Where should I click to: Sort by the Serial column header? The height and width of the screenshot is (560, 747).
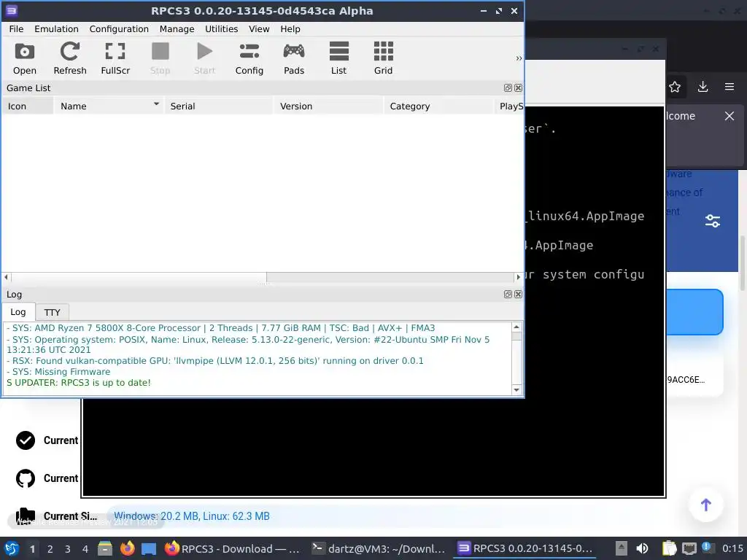(219, 106)
